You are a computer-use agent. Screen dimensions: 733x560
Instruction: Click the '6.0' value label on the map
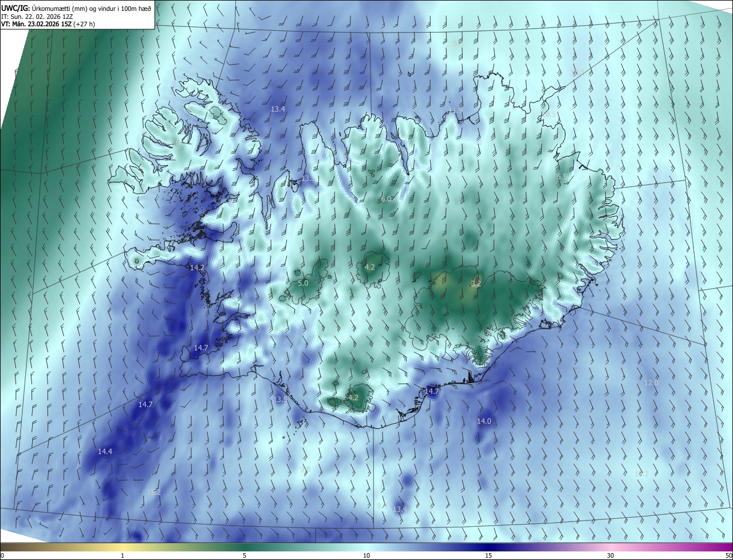(386, 199)
